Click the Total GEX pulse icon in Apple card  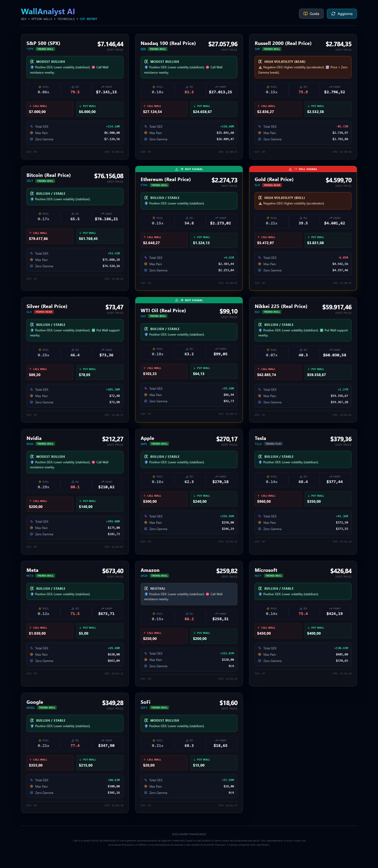pos(146,516)
